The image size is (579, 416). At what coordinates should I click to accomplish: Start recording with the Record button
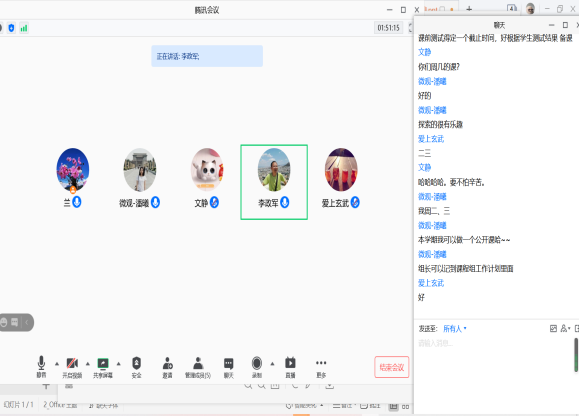pyautogui.click(x=257, y=367)
